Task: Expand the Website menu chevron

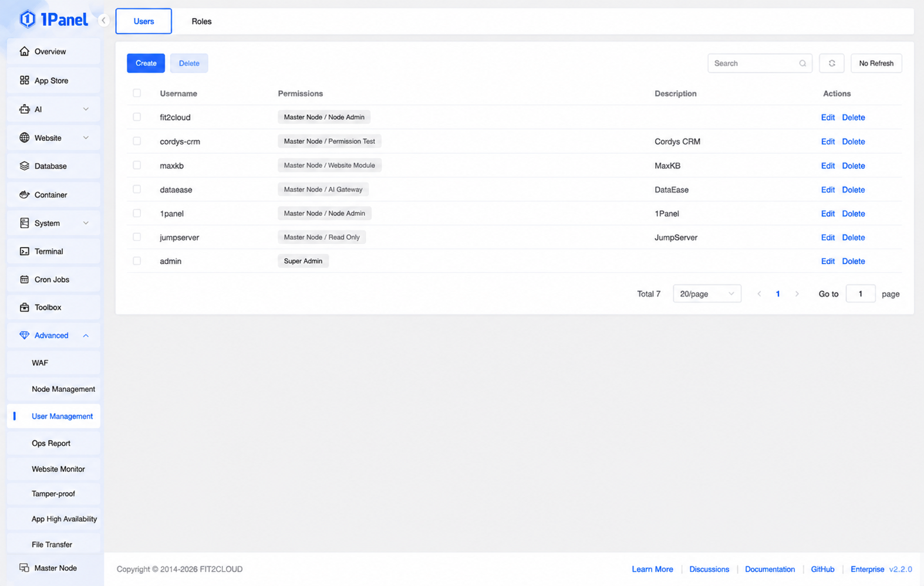Action: (86, 138)
